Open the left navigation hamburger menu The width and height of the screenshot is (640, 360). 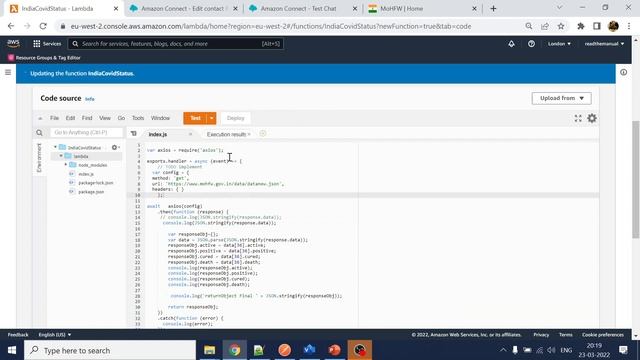tap(8, 72)
